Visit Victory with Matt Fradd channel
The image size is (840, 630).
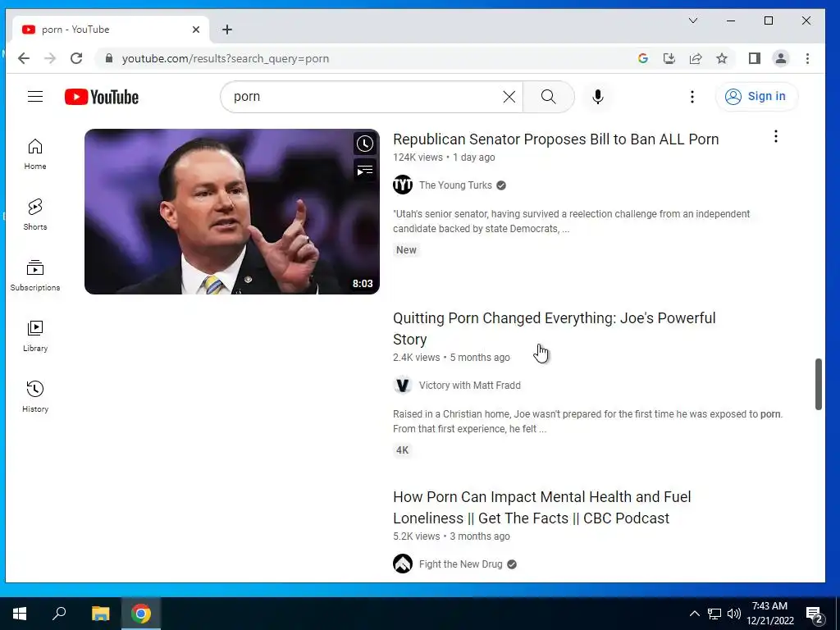coord(470,386)
